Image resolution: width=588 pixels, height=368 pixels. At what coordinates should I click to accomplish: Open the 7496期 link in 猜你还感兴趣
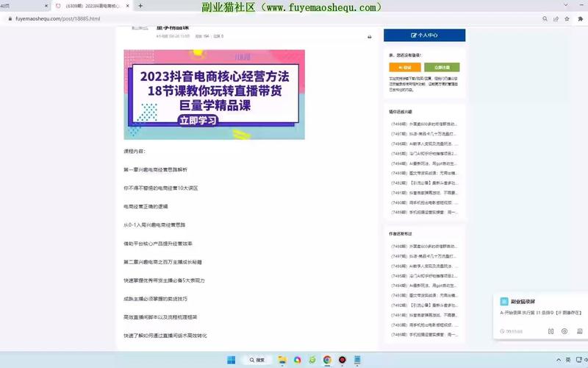point(424,144)
